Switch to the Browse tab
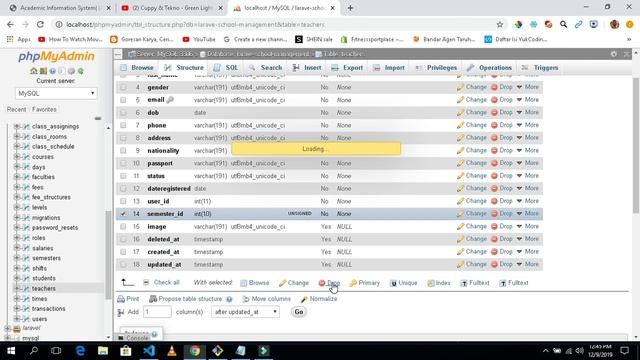 pyautogui.click(x=137, y=68)
